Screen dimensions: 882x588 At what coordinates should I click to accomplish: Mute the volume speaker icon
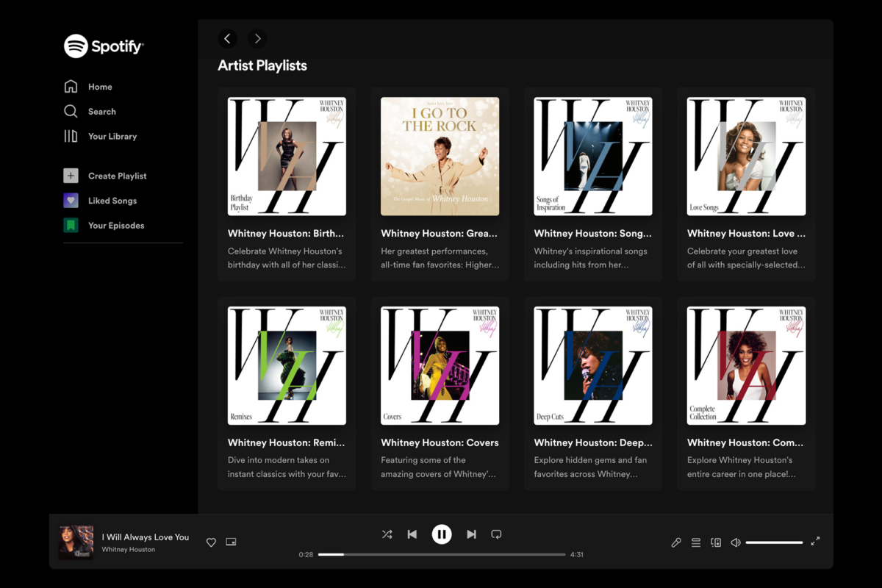[x=736, y=542]
